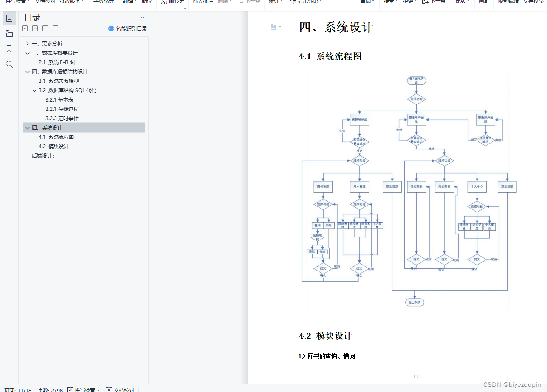Open the find (magnifier) icon in the sidebar

[x=9, y=64]
